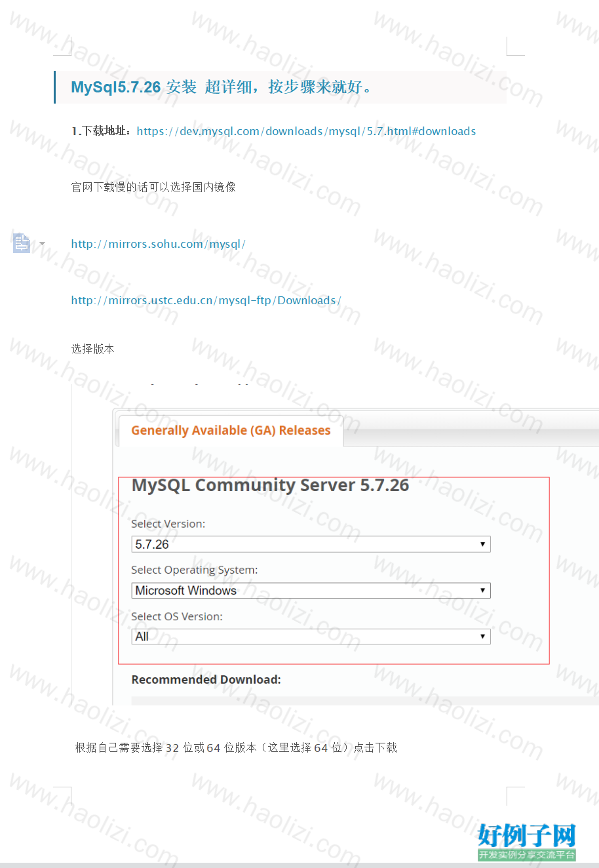The image size is (599, 868).
Task: Click the 选择版本 paragraph text
Action: (x=93, y=349)
